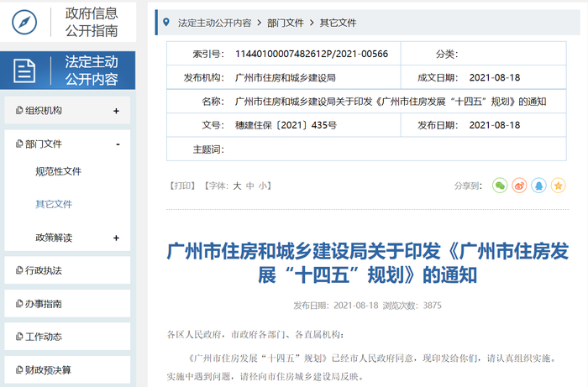
Task: Click the salutation line 各区人民政府
Action: [x=255, y=335]
